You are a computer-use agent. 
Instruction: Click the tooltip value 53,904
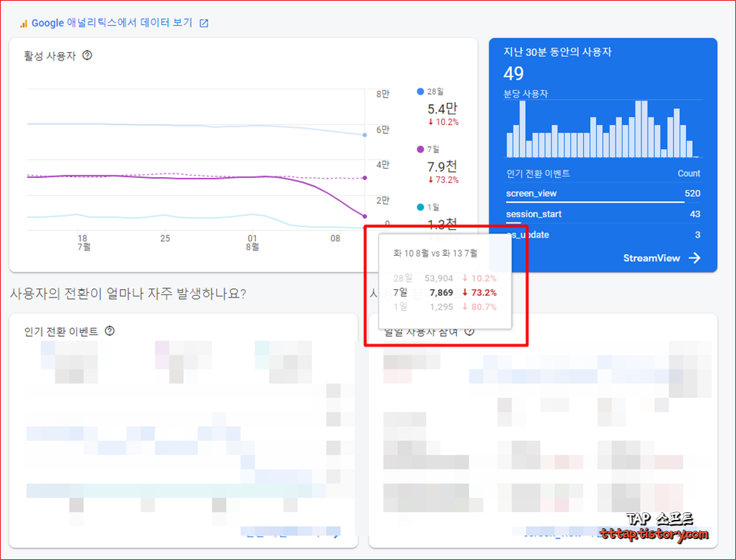point(439,278)
